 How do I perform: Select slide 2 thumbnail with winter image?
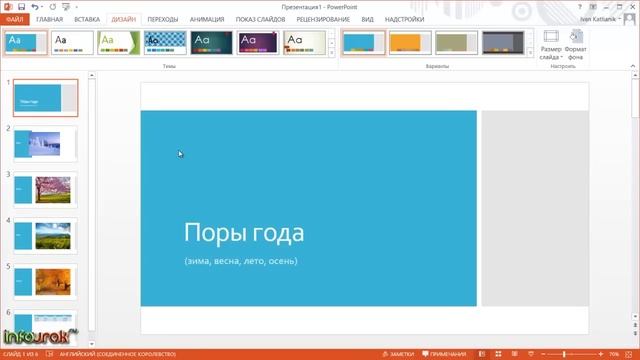coord(45,144)
